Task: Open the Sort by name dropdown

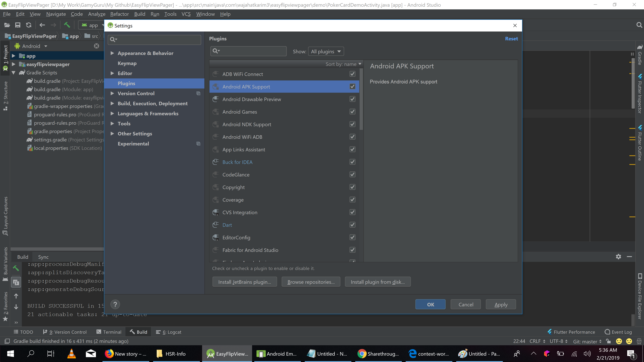Action: (x=343, y=64)
